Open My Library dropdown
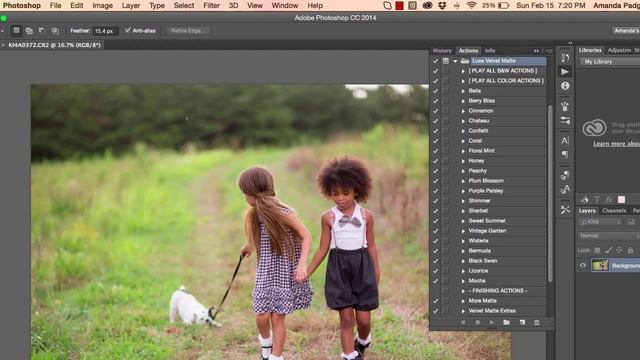Image resolution: width=640 pixels, height=360 pixels. click(x=610, y=62)
